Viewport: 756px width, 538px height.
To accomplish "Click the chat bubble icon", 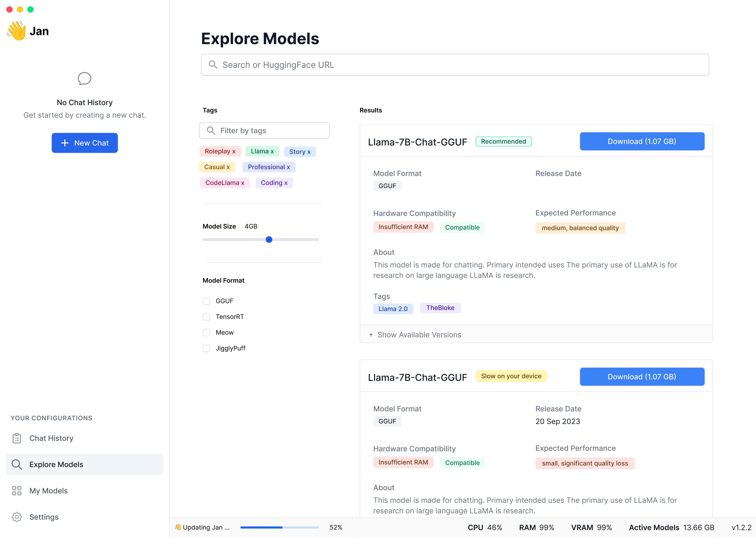I will pyautogui.click(x=84, y=79).
